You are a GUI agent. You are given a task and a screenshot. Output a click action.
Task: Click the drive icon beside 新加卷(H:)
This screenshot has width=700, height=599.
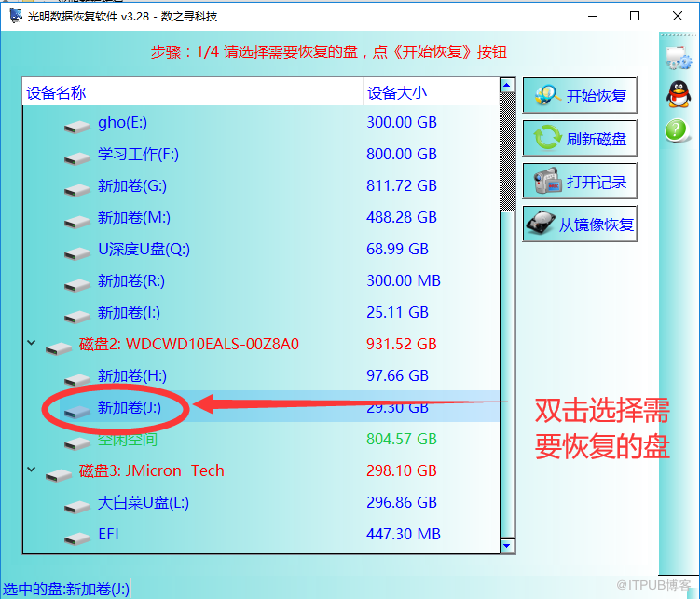77,380
